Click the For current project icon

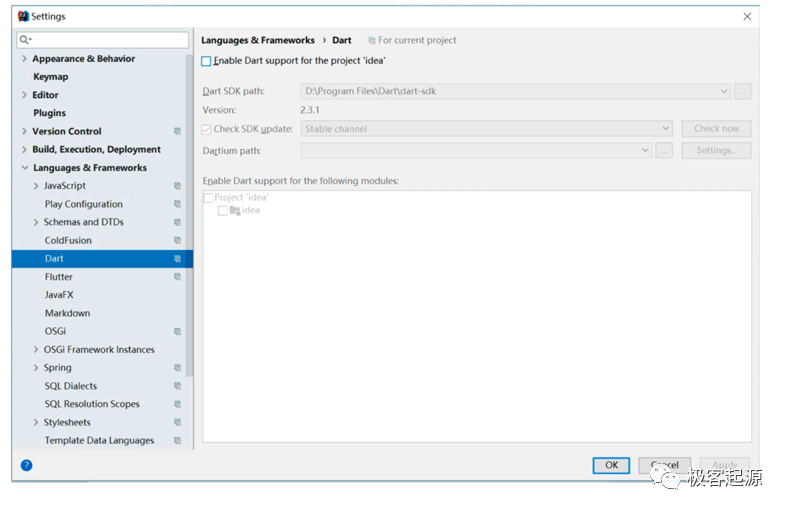click(371, 41)
